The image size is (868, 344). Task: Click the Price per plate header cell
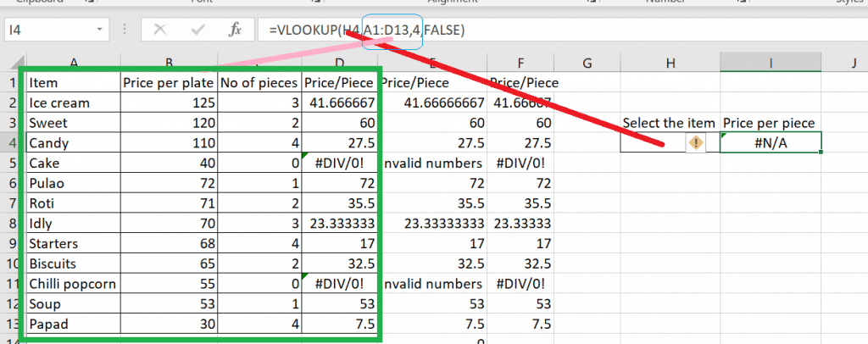tap(168, 83)
